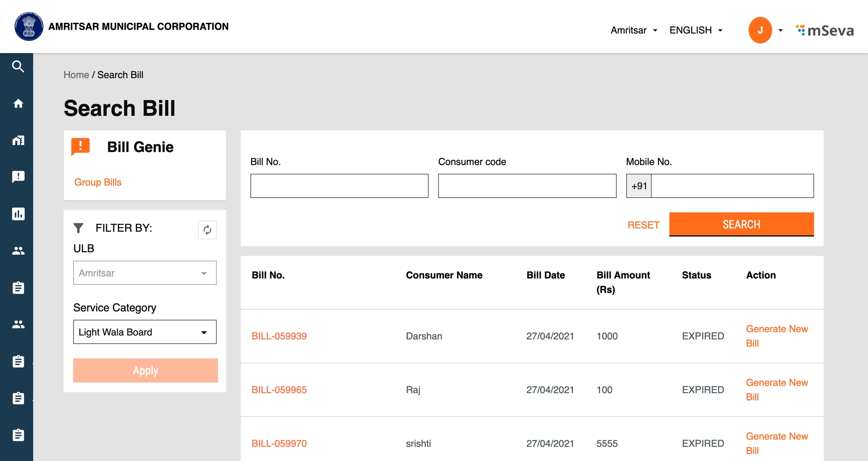Click the property building icon in sidebar
Viewport: 868px width, 461px height.
coord(18,140)
